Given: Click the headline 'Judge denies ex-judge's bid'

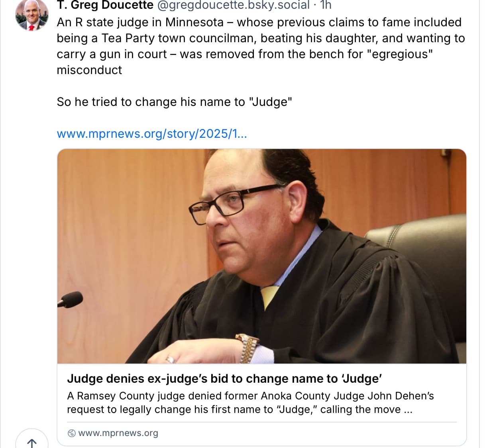Looking at the screenshot, I should point(224,378).
